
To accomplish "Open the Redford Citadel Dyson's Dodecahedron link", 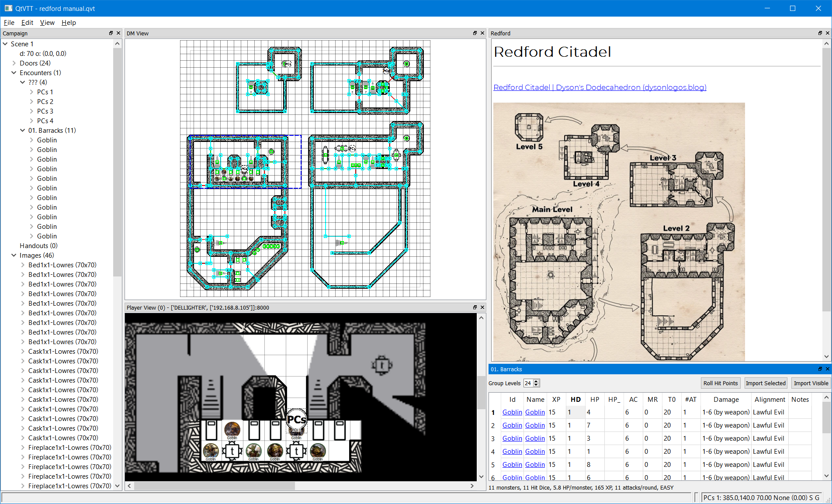I will pyautogui.click(x=600, y=87).
